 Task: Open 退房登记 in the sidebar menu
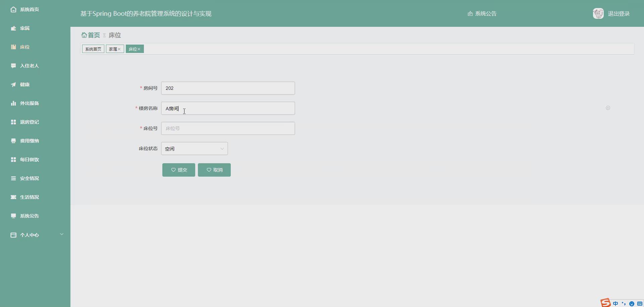pyautogui.click(x=30, y=122)
